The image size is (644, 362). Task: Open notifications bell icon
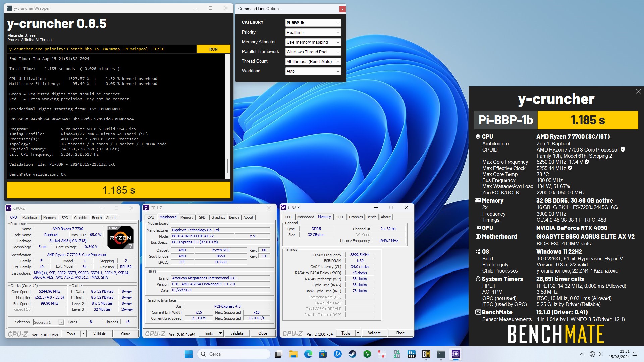click(634, 354)
